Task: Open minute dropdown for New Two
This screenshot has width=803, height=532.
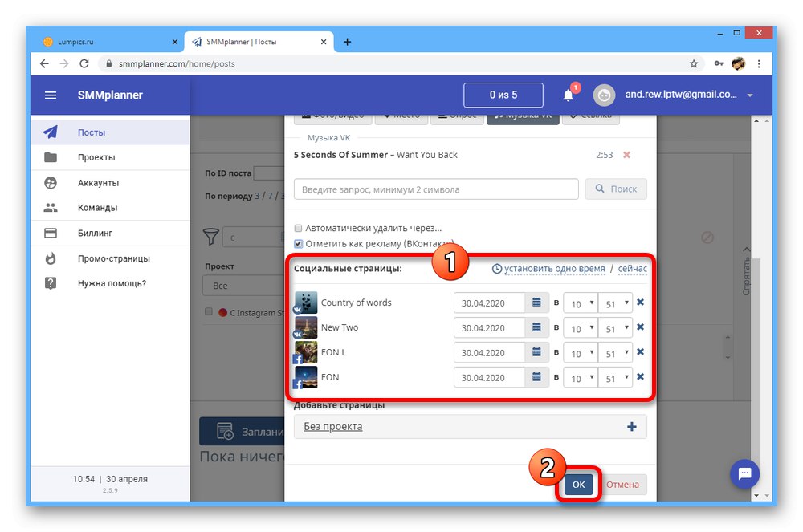Action: pos(616,328)
